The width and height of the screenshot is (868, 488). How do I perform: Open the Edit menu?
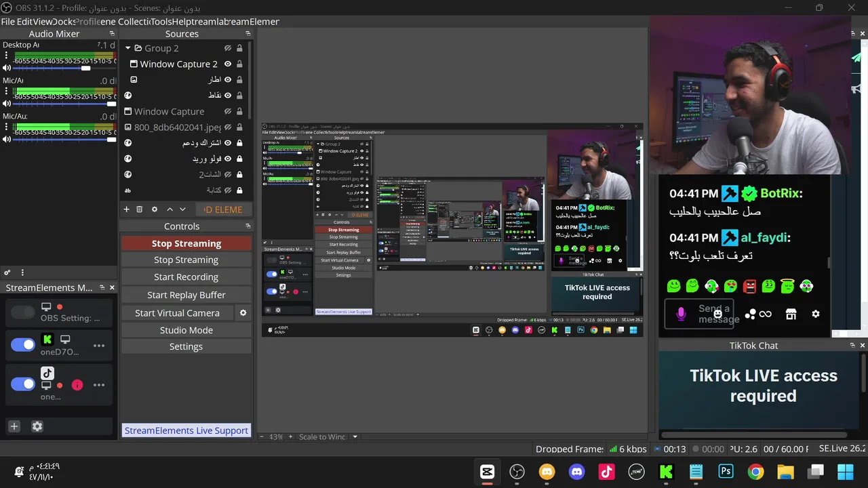point(24,22)
